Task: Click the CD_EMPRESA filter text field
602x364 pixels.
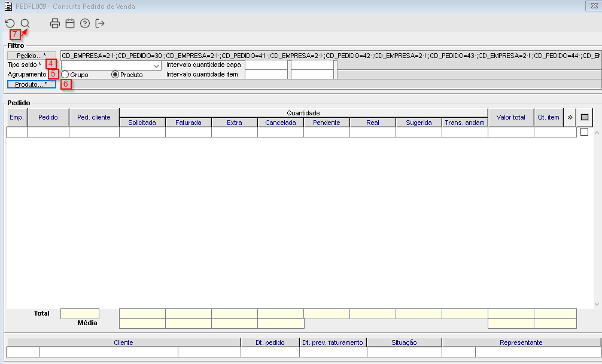Action: click(331, 56)
